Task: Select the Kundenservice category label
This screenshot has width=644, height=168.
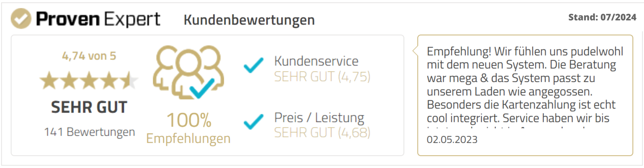Action: 316,61
